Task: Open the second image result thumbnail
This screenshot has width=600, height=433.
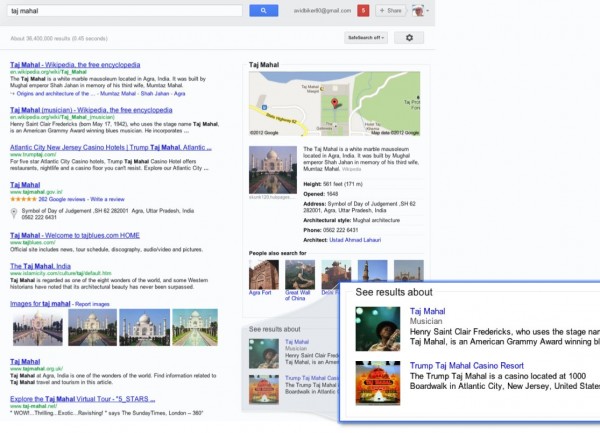Action: point(93,328)
